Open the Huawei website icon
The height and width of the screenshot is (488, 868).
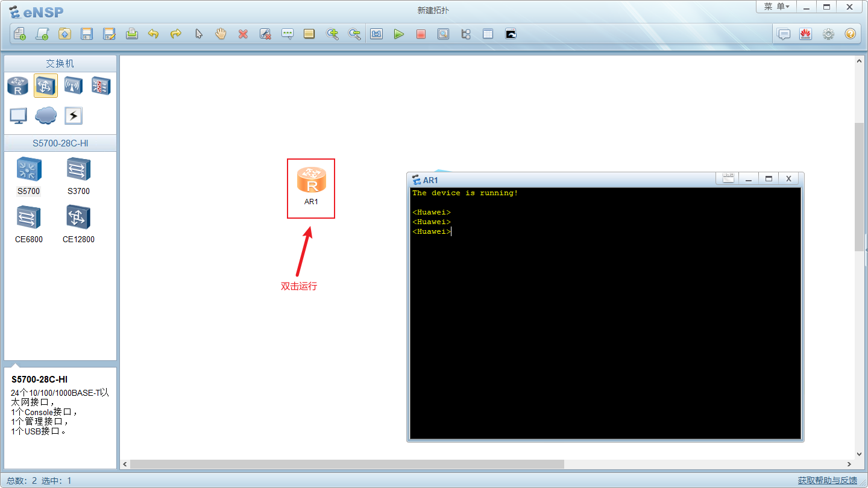806,34
